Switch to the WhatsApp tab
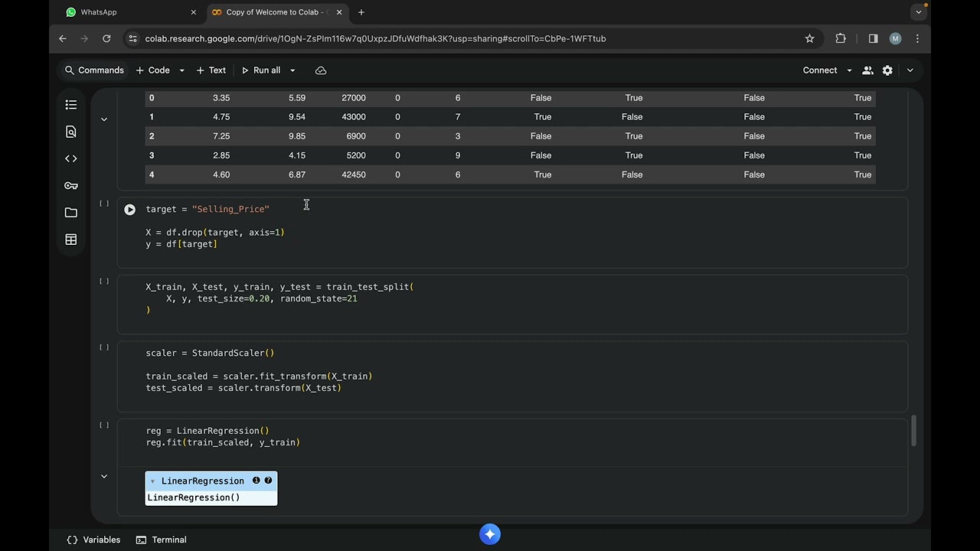This screenshot has width=980, height=551. [x=129, y=12]
